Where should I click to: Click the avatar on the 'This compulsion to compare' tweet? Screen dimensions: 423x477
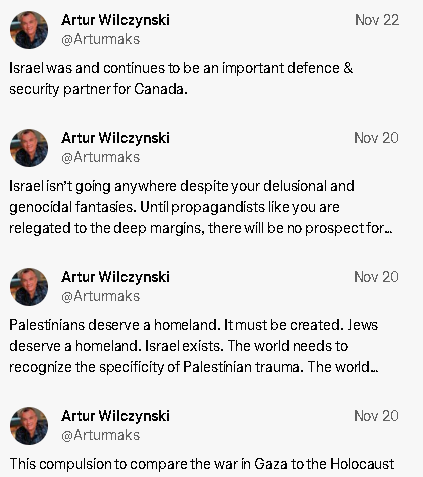coord(29,426)
